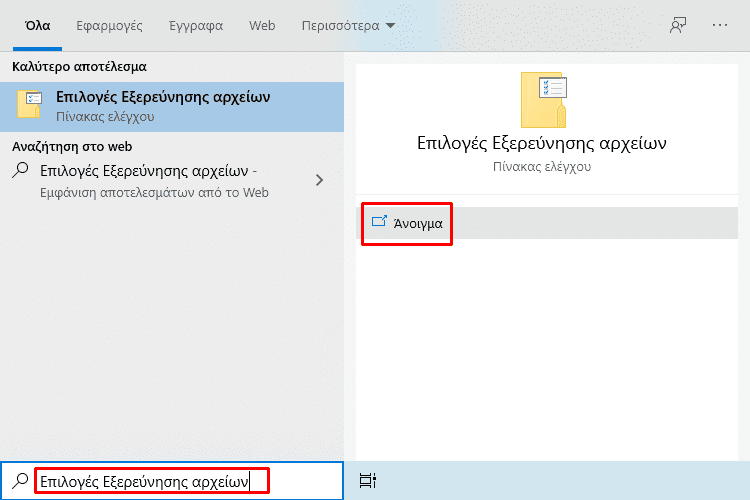750x500 pixels.
Task: Click the Καλύτερο αποτέλεσμα heading
Action: [79, 67]
